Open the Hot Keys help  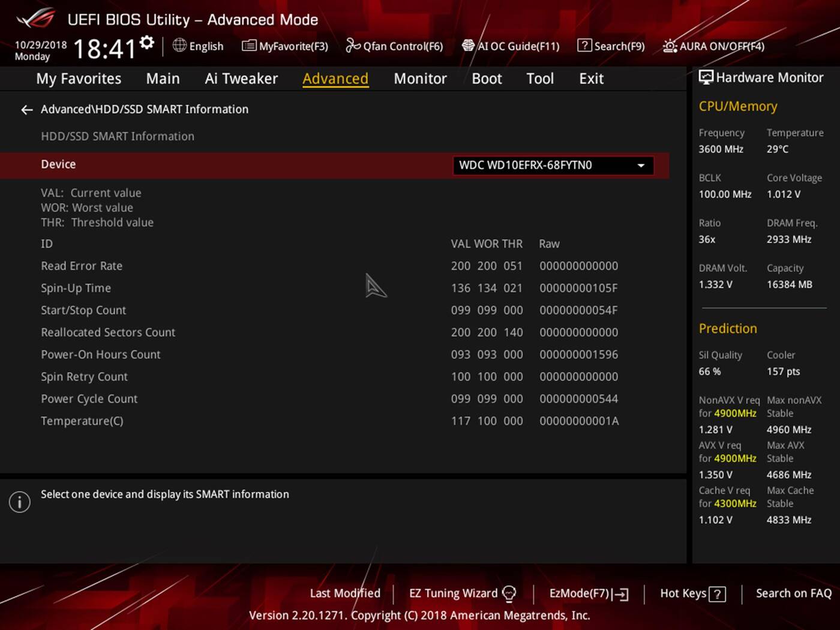692,593
